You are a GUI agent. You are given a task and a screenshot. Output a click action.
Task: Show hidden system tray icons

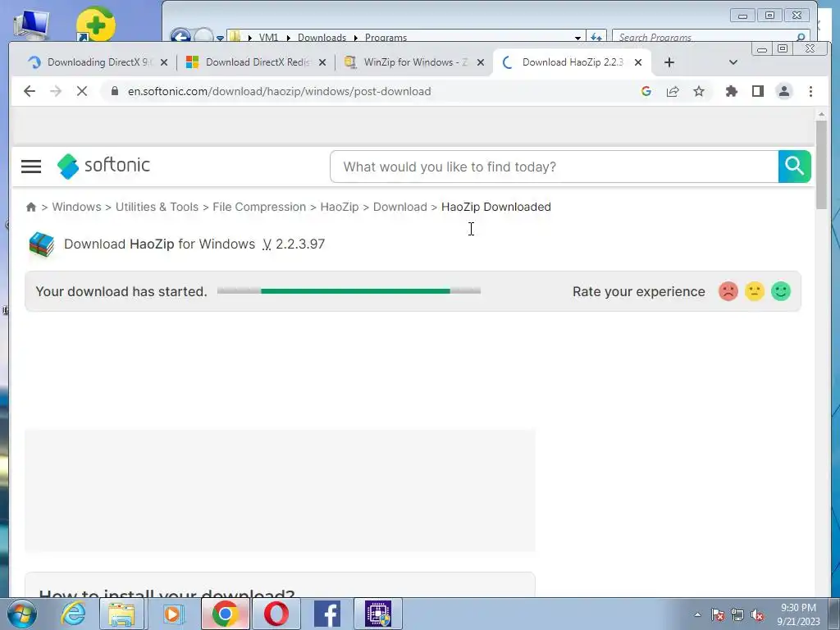click(697, 614)
